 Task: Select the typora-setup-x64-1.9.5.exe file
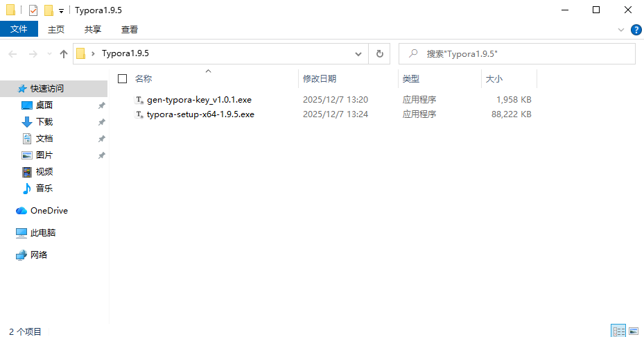click(x=200, y=114)
